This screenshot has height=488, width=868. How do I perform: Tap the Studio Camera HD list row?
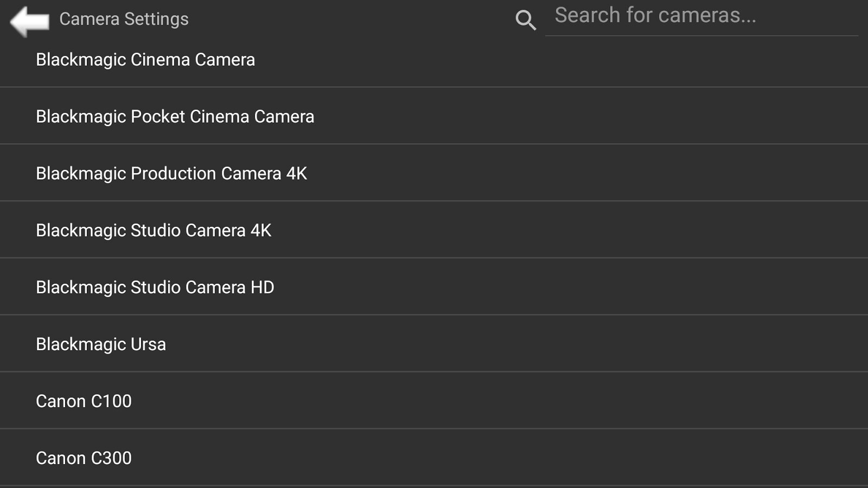pos(434,287)
